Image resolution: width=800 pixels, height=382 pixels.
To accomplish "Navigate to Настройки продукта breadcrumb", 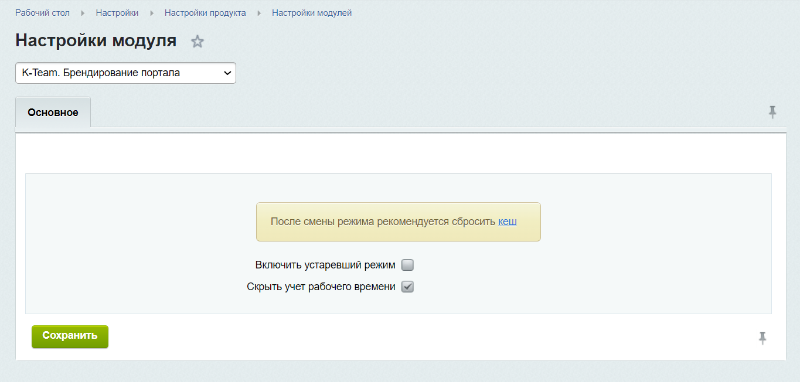I will 205,13.
